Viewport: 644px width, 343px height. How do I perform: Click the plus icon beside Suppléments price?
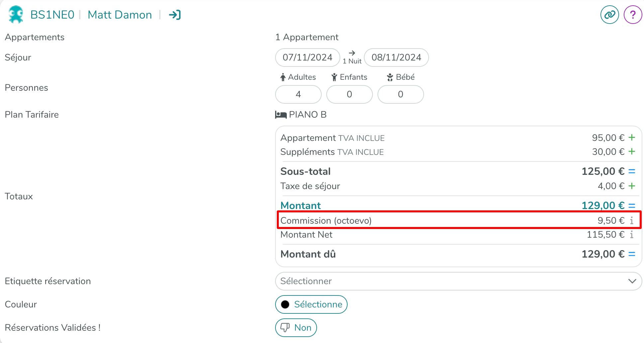(x=632, y=152)
